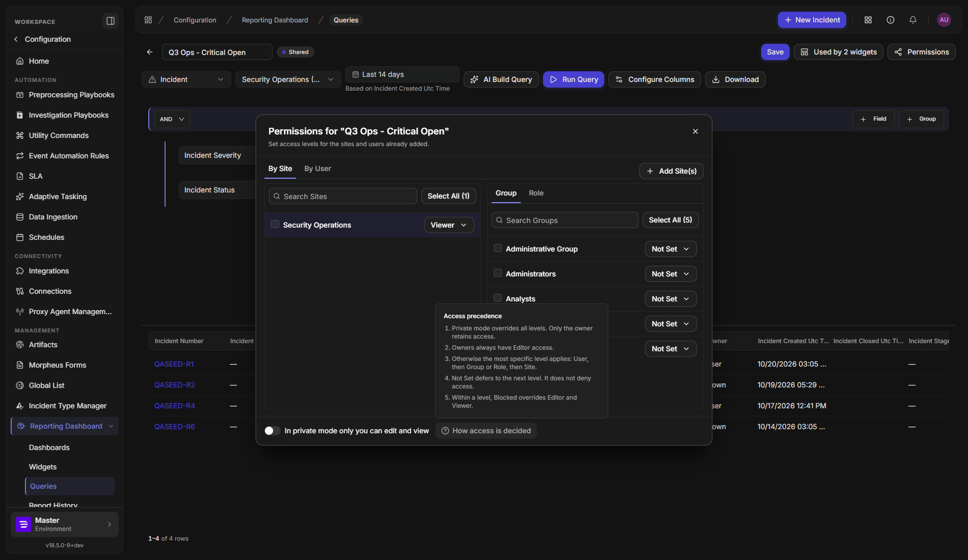
Task: Click the Search Groups field
Action: 564,220
